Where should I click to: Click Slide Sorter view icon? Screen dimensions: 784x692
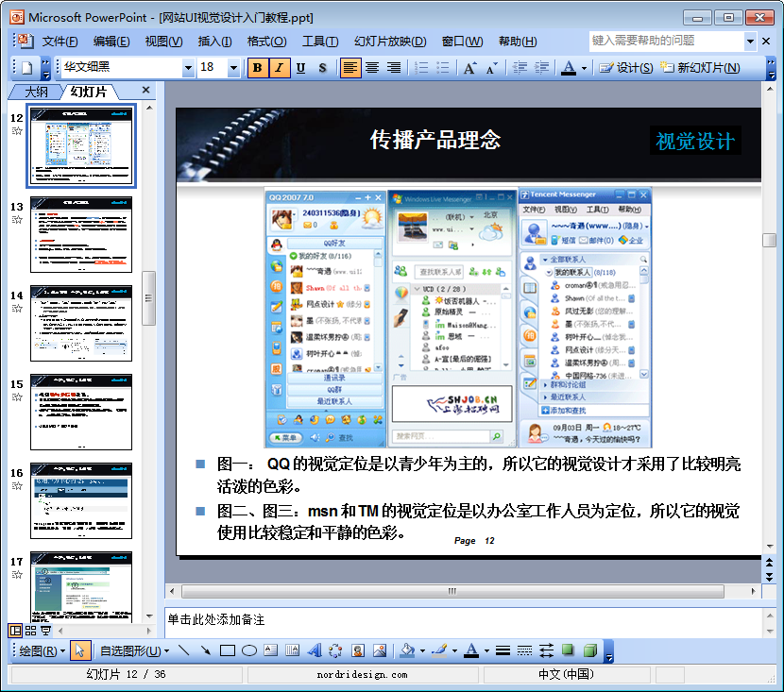point(30,631)
